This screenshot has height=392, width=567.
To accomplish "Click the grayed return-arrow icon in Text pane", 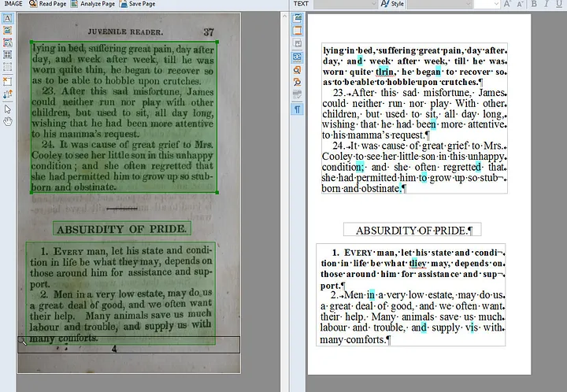I will point(297,43).
